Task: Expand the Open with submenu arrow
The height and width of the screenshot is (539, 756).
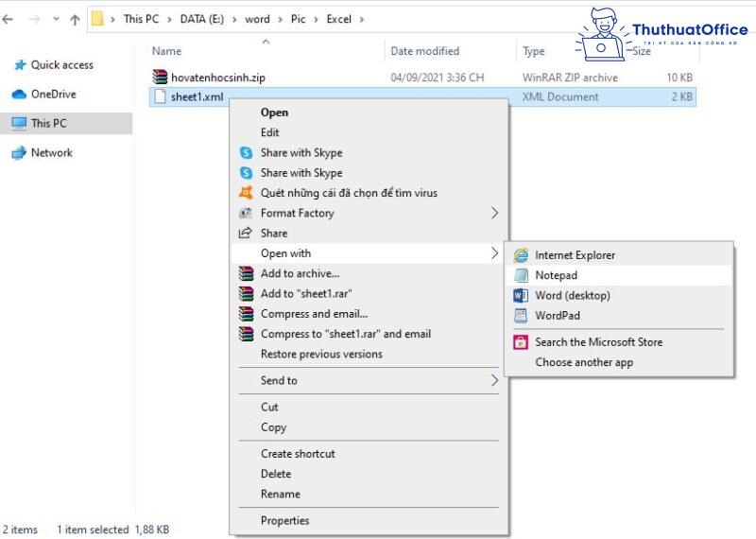Action: [x=494, y=252]
